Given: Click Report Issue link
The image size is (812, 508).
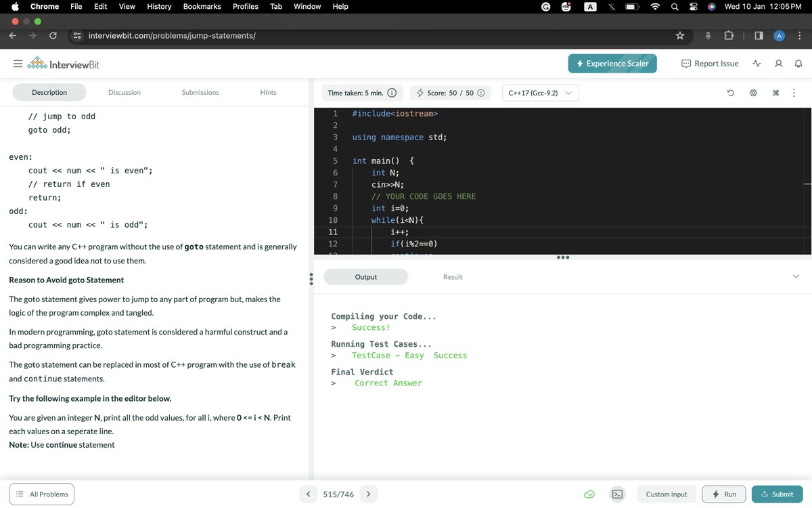Looking at the screenshot, I should [x=710, y=64].
